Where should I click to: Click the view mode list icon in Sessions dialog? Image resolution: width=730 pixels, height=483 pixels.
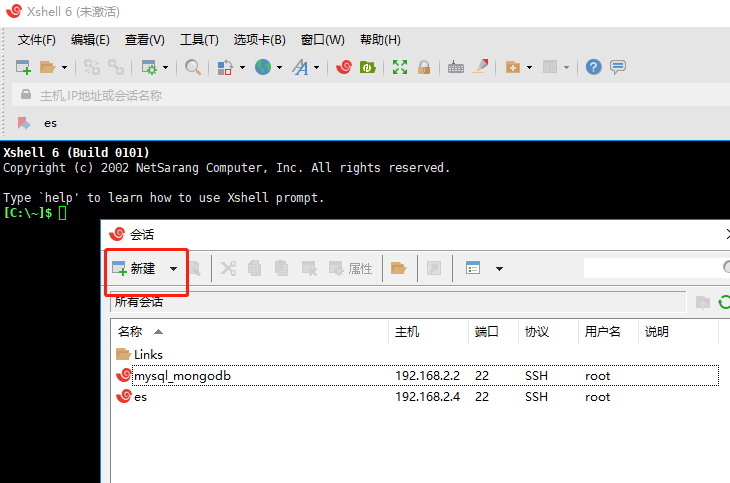pos(473,268)
